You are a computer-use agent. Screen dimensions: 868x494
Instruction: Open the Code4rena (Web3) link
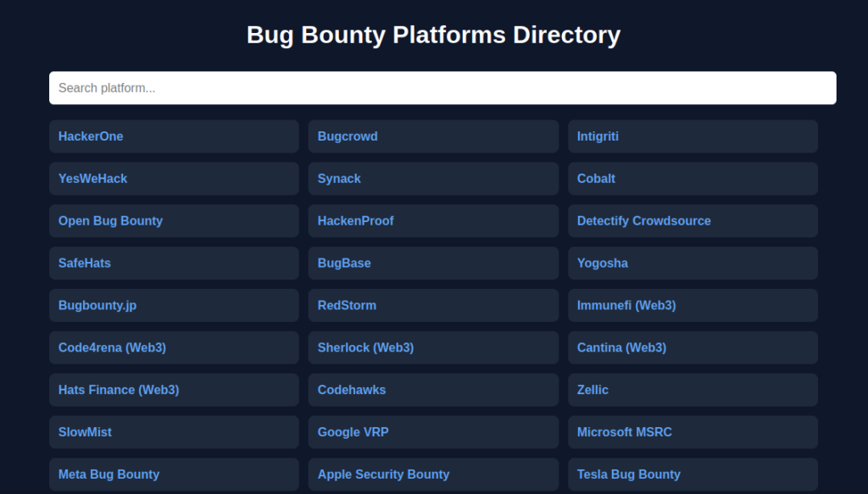tap(112, 348)
